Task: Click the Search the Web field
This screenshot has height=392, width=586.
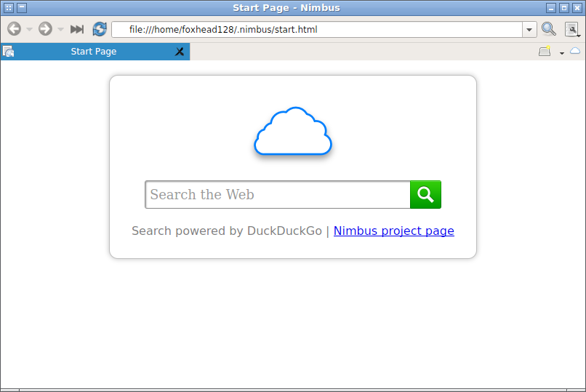Action: [278, 195]
